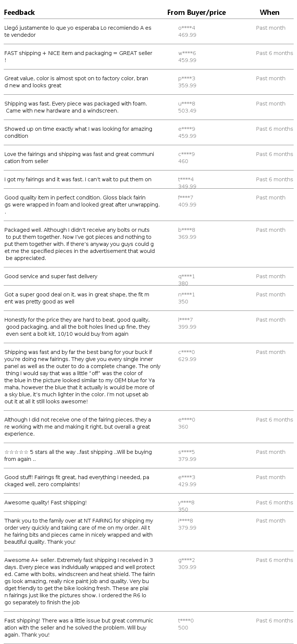The height and width of the screenshot is (644, 297).
Task: Click the 'Awesome quality! Fast shipping!' feedback
Action: (x=45, y=502)
